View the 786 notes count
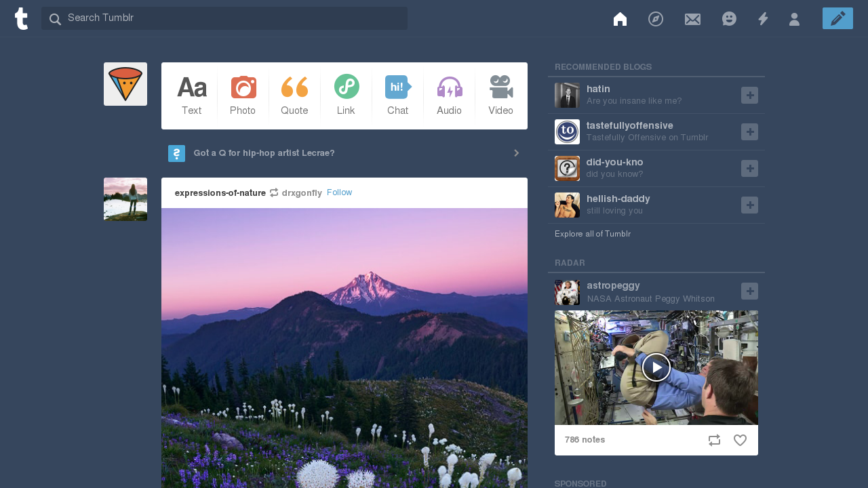Image resolution: width=868 pixels, height=488 pixels. [585, 440]
